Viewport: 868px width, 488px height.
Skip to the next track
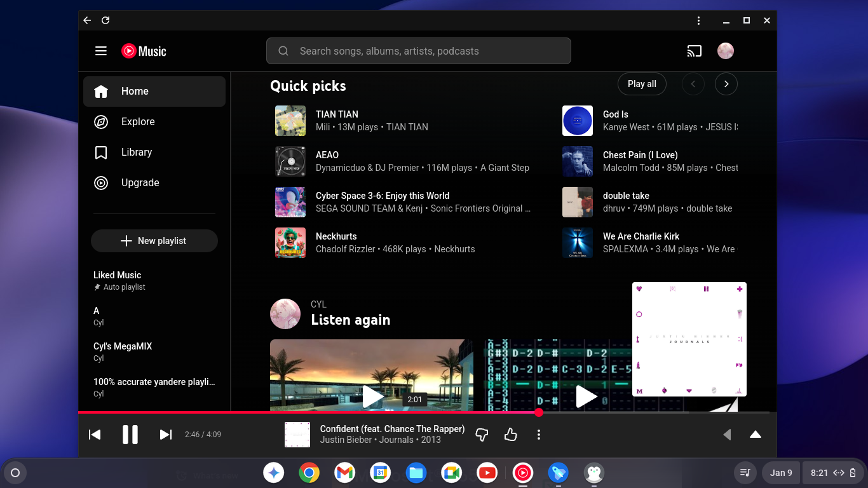point(166,435)
